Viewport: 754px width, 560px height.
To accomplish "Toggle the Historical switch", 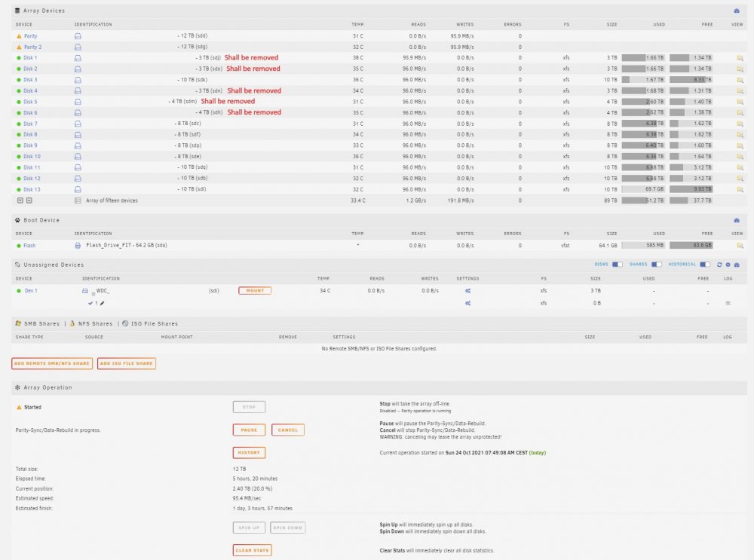I will (x=705, y=265).
